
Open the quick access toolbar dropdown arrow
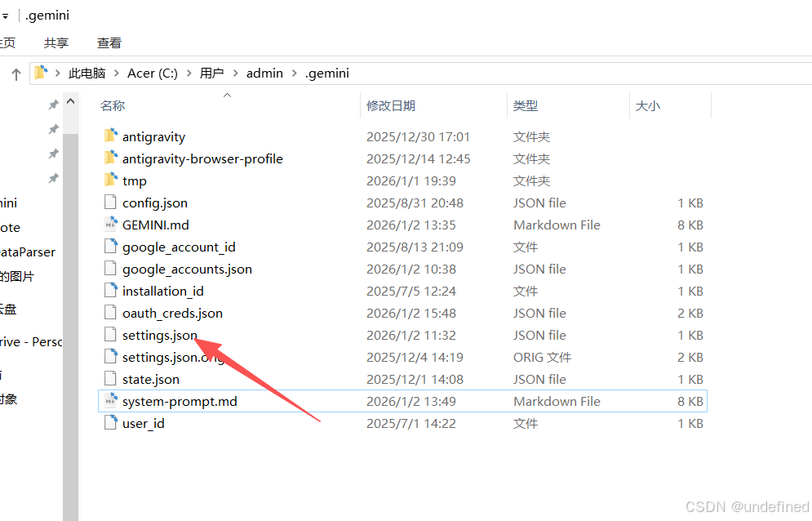(x=5, y=16)
